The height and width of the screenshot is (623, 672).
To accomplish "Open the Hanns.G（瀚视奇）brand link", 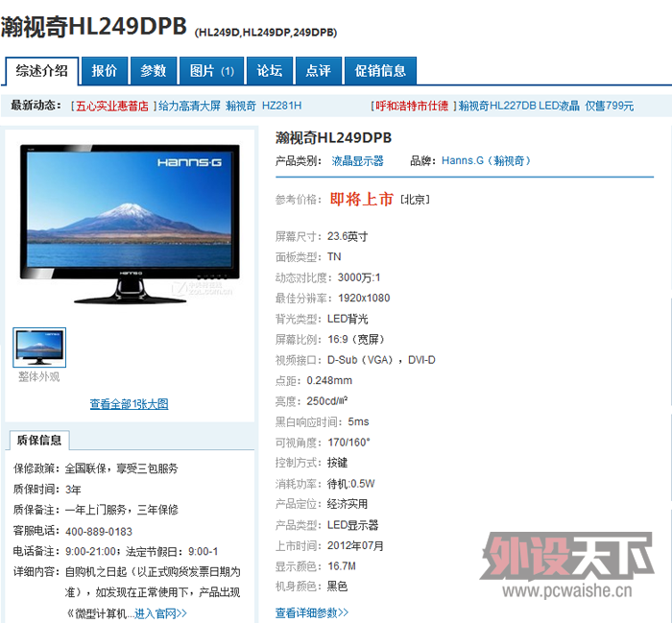I will (x=486, y=160).
